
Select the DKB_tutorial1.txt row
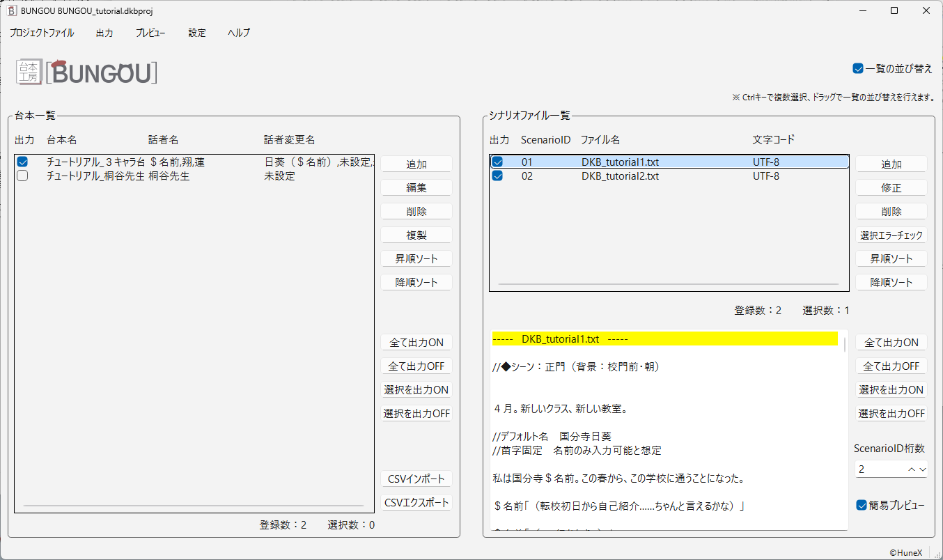coord(620,162)
